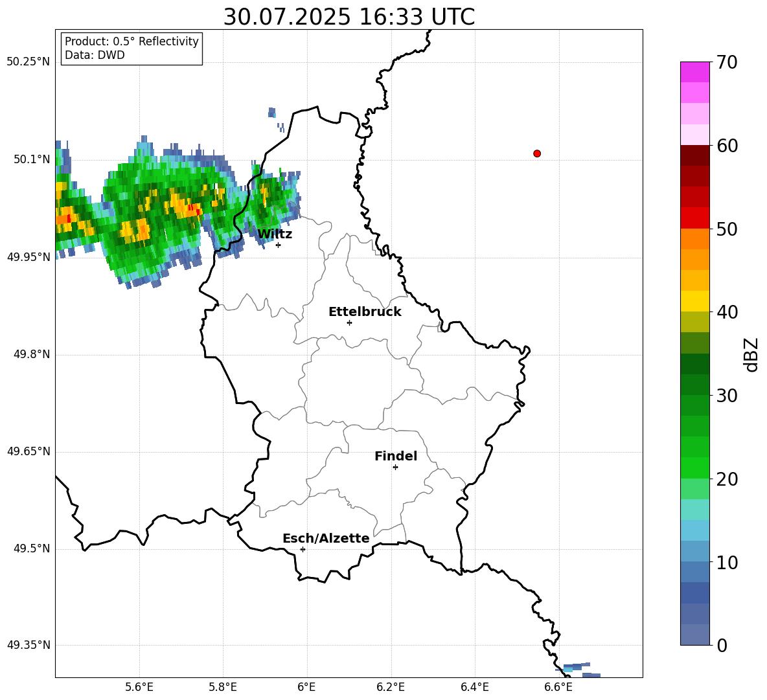Image resolution: width=767 pixels, height=700 pixels.
Task: Select the Wiltz station label
Action: 275,234
